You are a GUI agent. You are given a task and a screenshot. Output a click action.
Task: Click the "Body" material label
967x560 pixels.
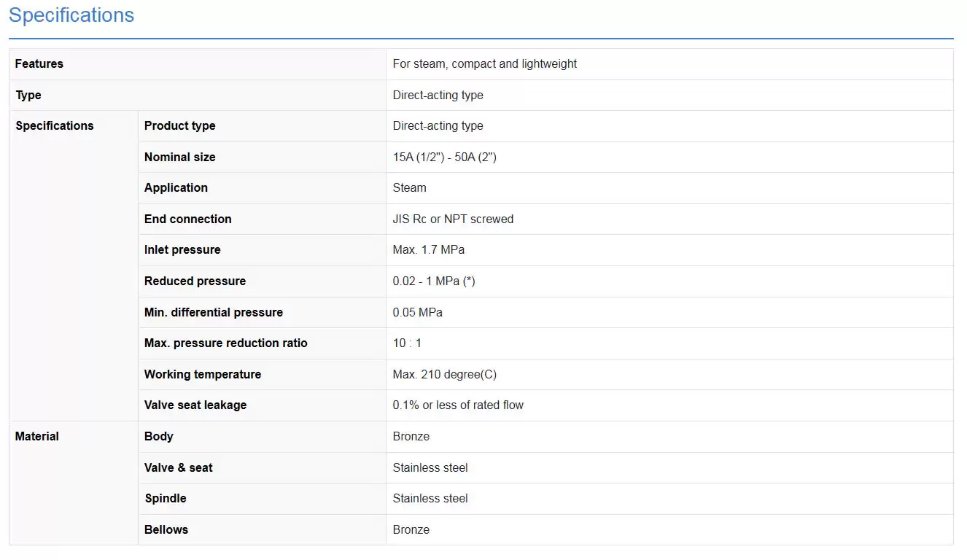(x=159, y=437)
